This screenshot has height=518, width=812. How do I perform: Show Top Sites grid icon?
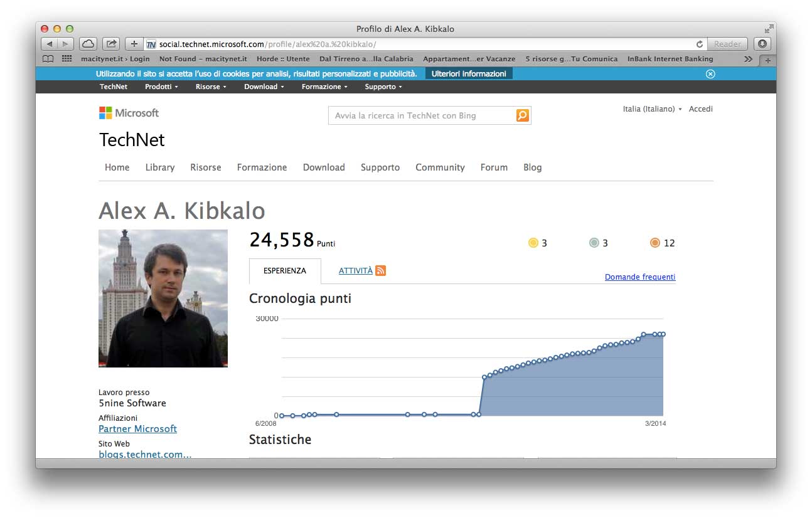click(67, 59)
